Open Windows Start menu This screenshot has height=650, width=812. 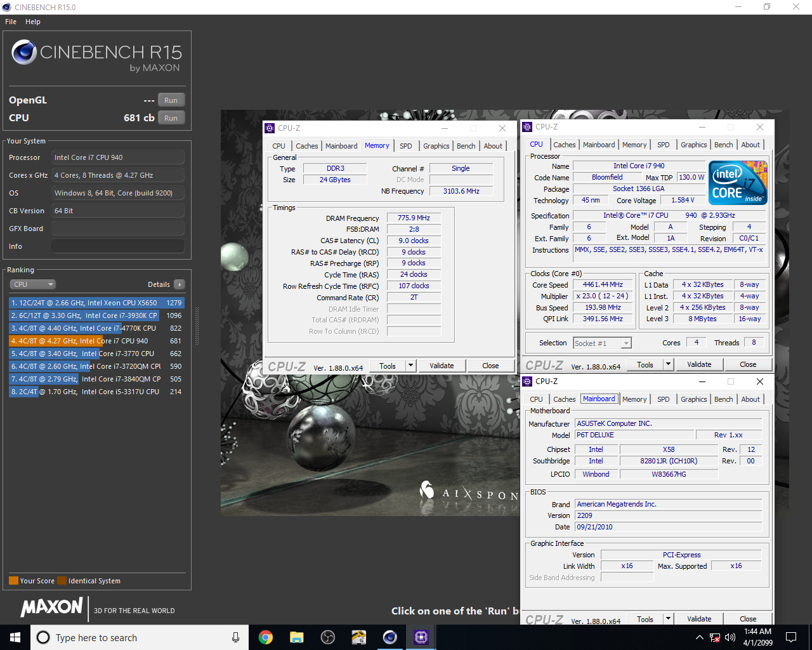pyautogui.click(x=15, y=637)
